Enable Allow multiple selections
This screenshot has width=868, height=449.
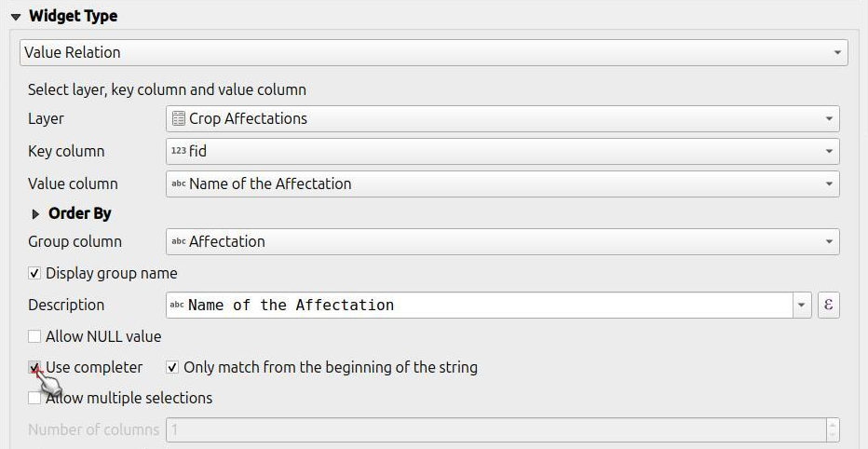pyautogui.click(x=34, y=398)
